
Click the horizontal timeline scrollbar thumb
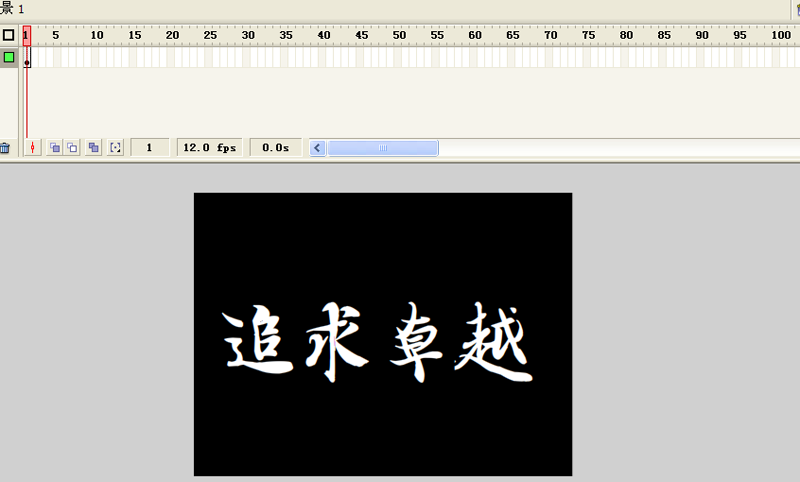coord(383,148)
